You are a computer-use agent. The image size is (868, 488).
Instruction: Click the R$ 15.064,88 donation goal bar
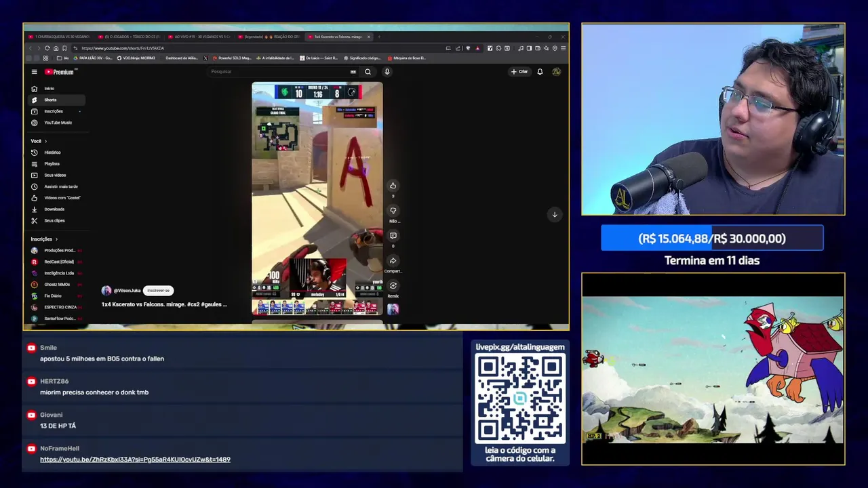(712, 239)
